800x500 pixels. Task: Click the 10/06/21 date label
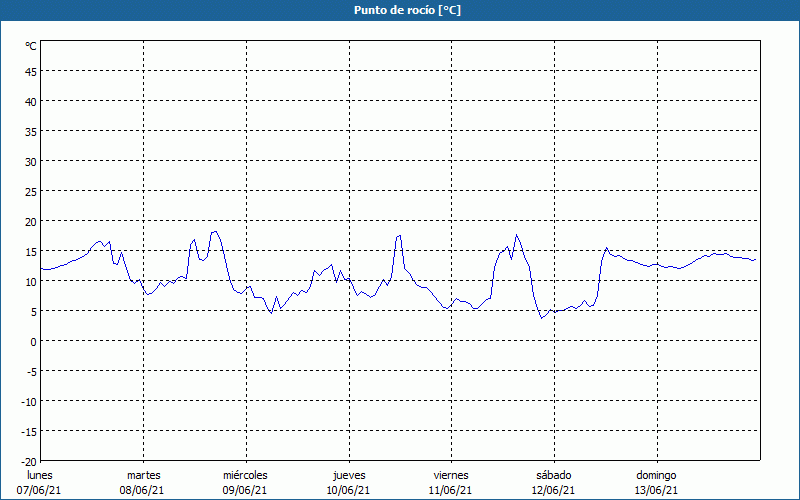tap(348, 490)
